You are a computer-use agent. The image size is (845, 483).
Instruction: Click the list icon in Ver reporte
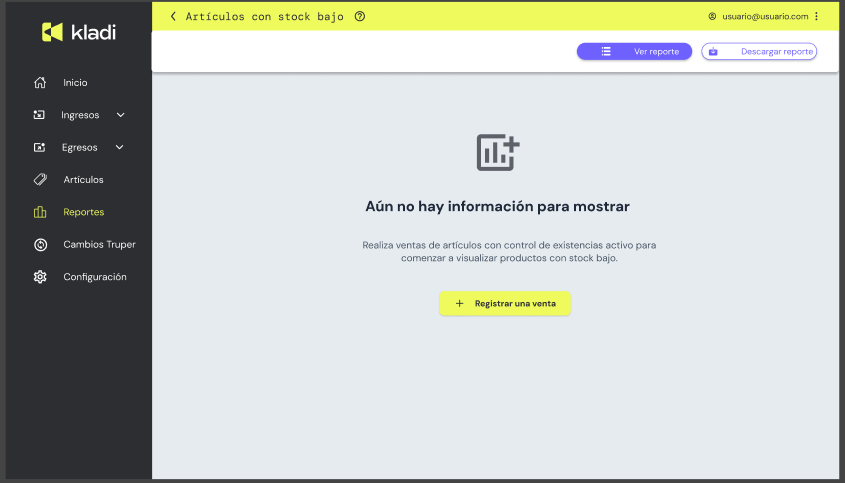606,51
